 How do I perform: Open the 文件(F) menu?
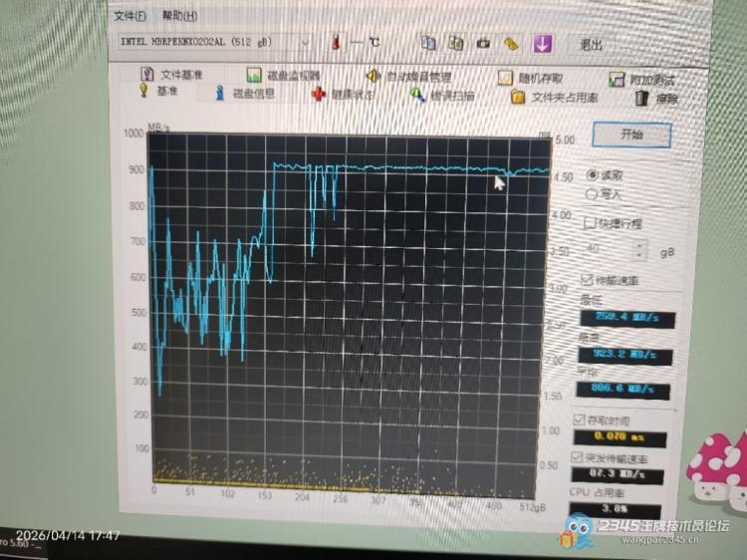tap(129, 16)
